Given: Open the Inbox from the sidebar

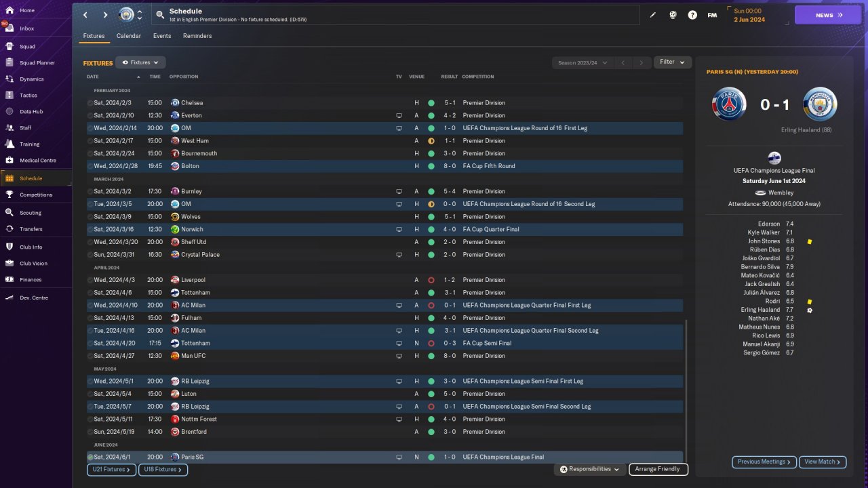Looking at the screenshot, I should pos(36,28).
